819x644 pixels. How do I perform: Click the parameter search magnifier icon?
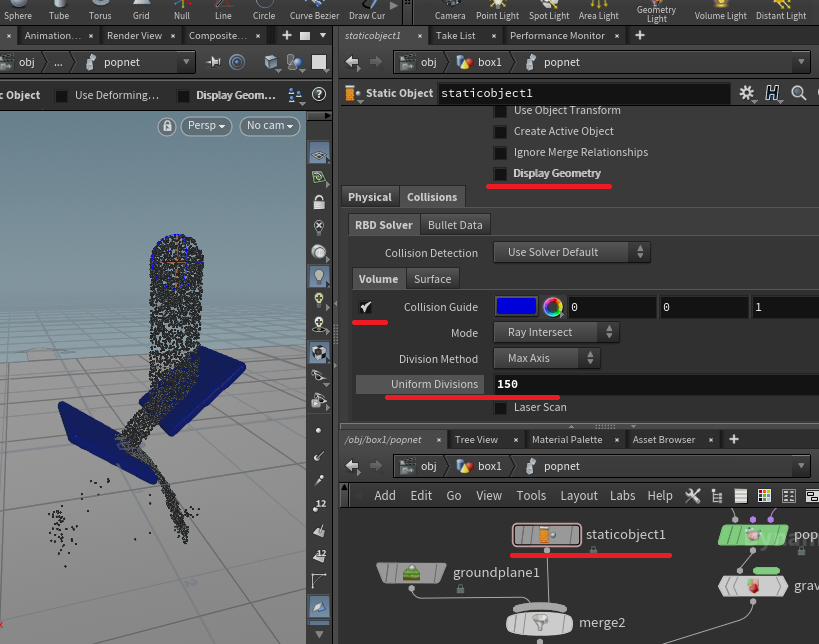click(x=799, y=93)
